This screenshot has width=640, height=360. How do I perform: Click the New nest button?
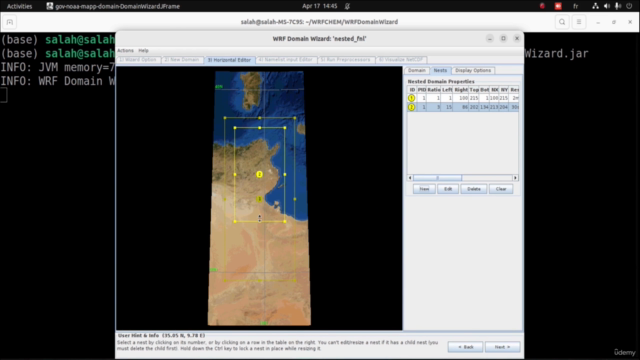click(x=424, y=189)
